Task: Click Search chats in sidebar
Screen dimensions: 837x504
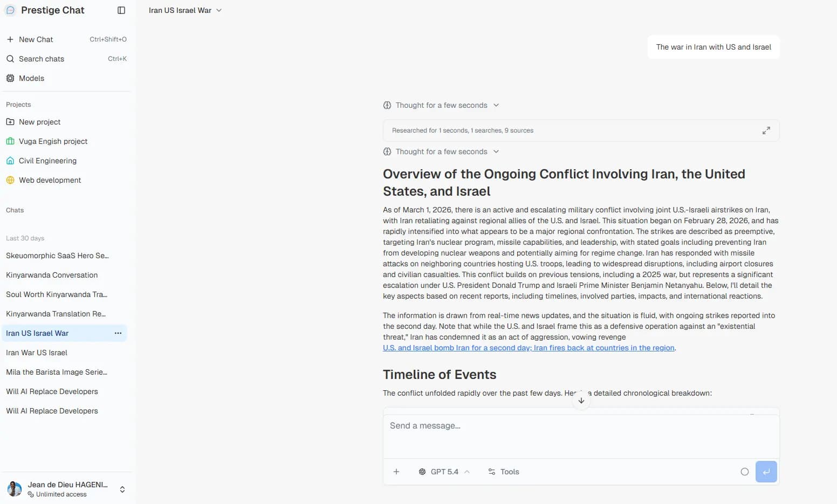Action: tap(41, 59)
